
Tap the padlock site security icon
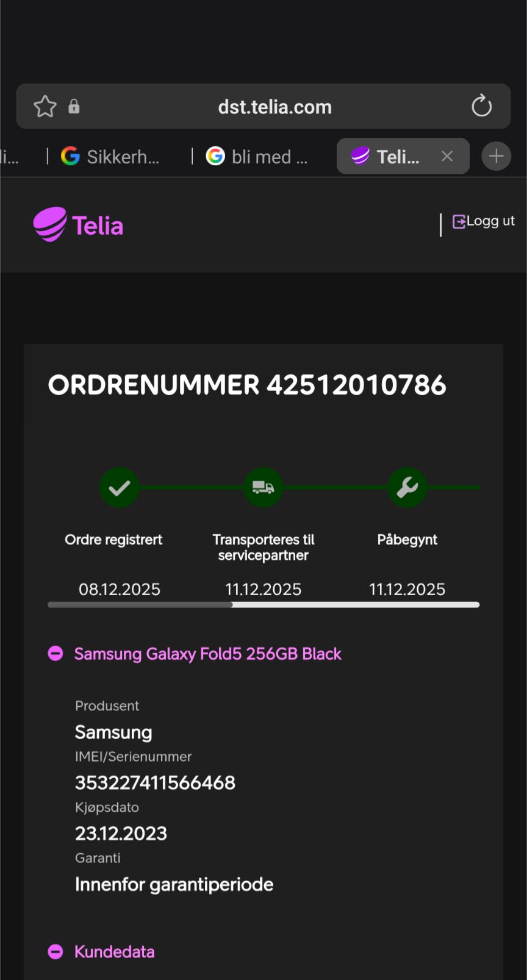point(74,106)
